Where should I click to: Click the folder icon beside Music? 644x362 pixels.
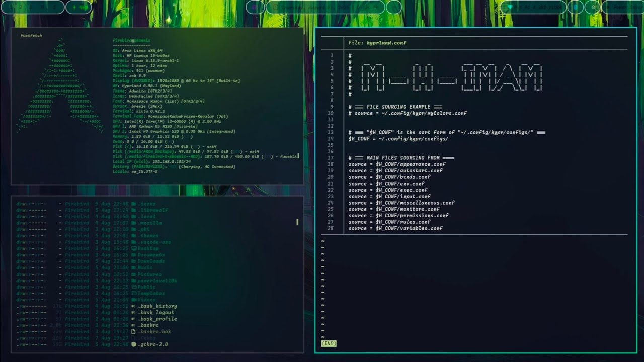coord(134,268)
